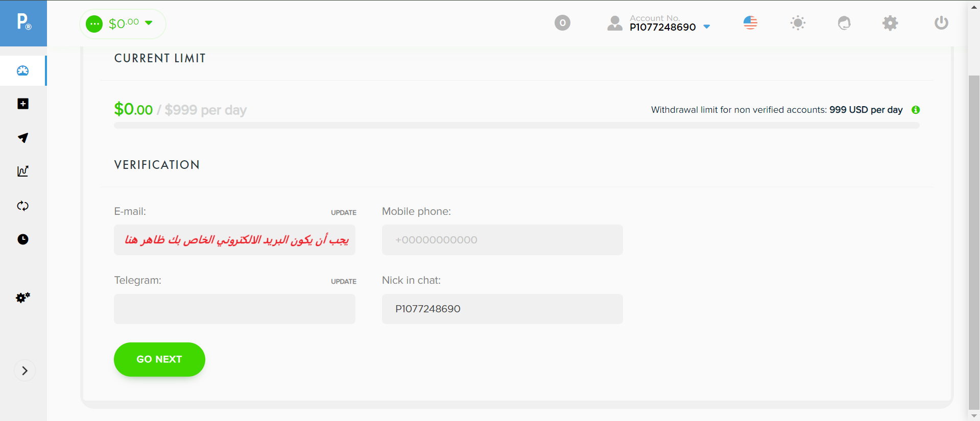Viewport: 980px width, 421px height.
Task: View statistics via the chart sidebar icon
Action: [x=23, y=171]
